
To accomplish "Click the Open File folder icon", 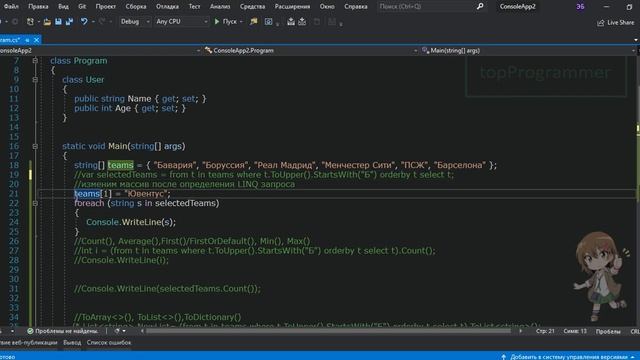I will click(47, 22).
